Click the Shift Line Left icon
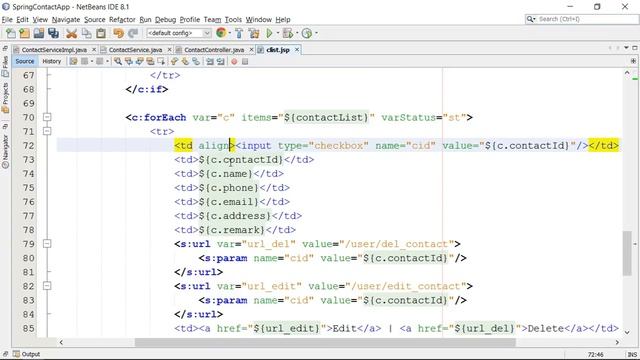640x360 pixels. 209,61
